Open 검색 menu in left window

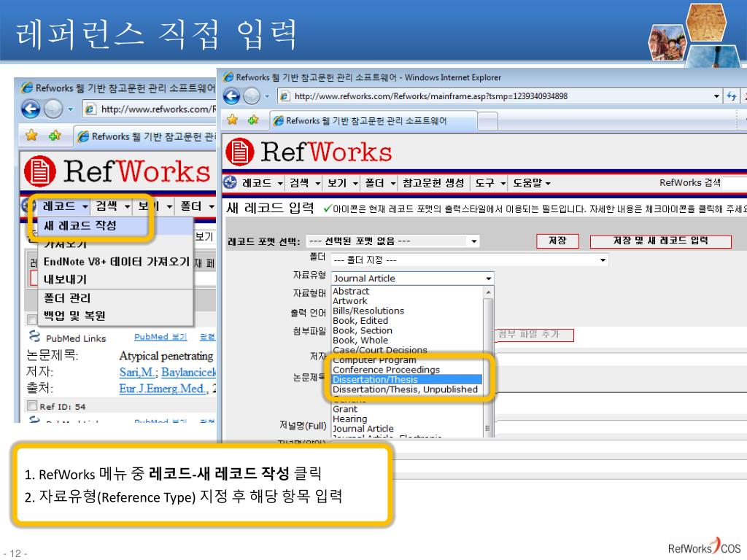pos(112,206)
